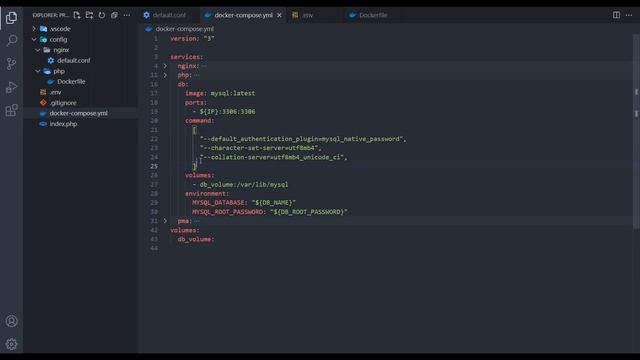
Task: Click docker-compose.yml breadcrumb
Action: [184, 29]
